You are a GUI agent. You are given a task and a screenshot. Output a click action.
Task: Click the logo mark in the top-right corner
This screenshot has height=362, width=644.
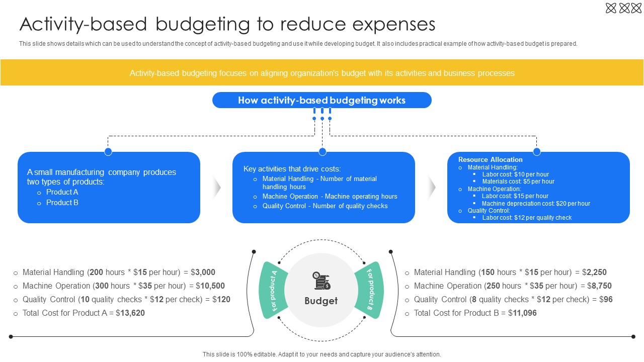624,8
